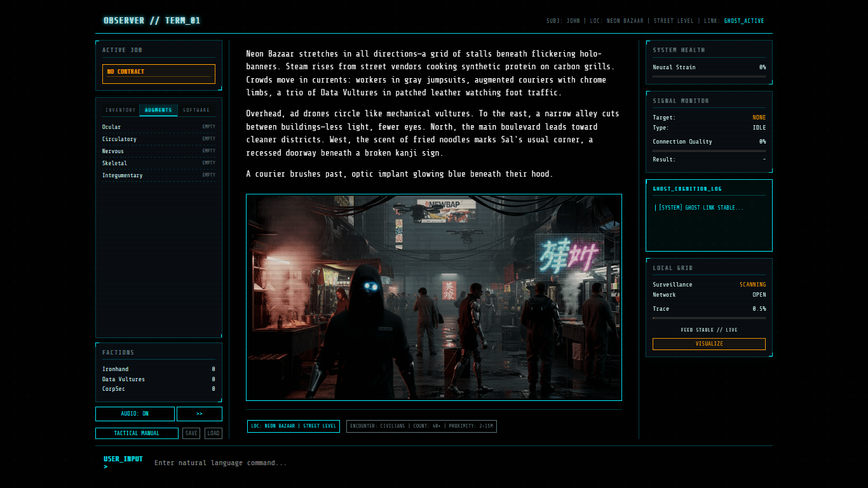Click the >> skip button
Viewport: 868px width, 488px height.
[200, 414]
